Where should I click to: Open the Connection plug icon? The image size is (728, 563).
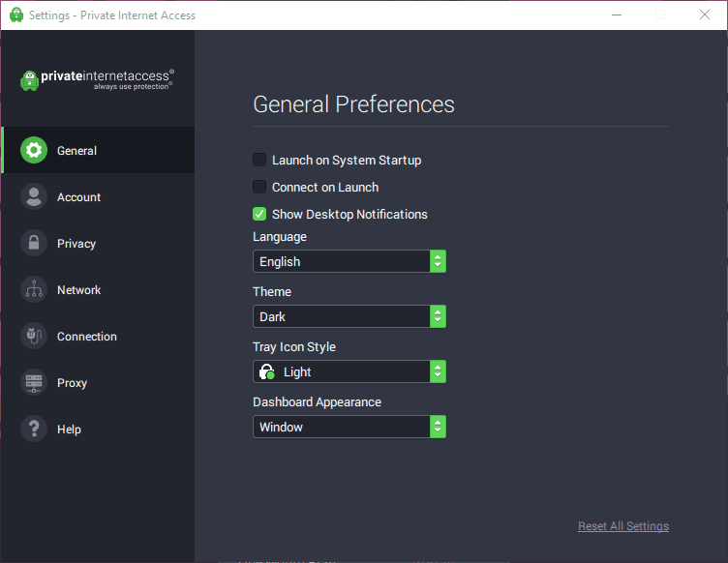click(34, 337)
